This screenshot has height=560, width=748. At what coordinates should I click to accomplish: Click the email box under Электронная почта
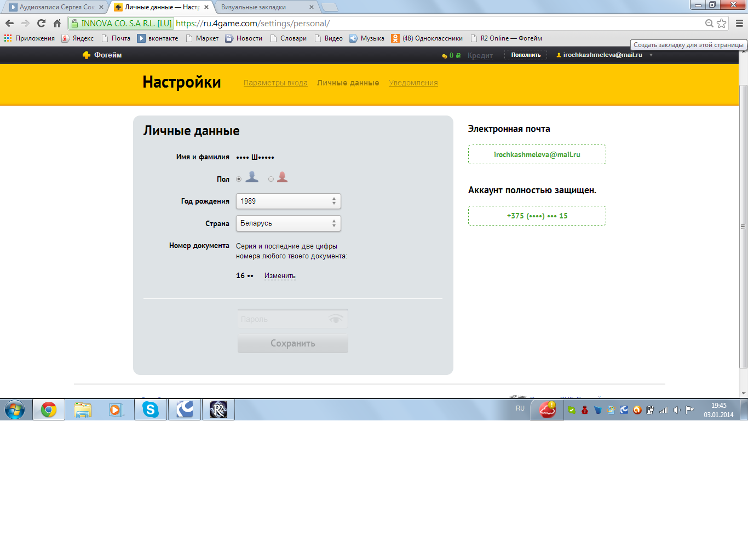(537, 154)
